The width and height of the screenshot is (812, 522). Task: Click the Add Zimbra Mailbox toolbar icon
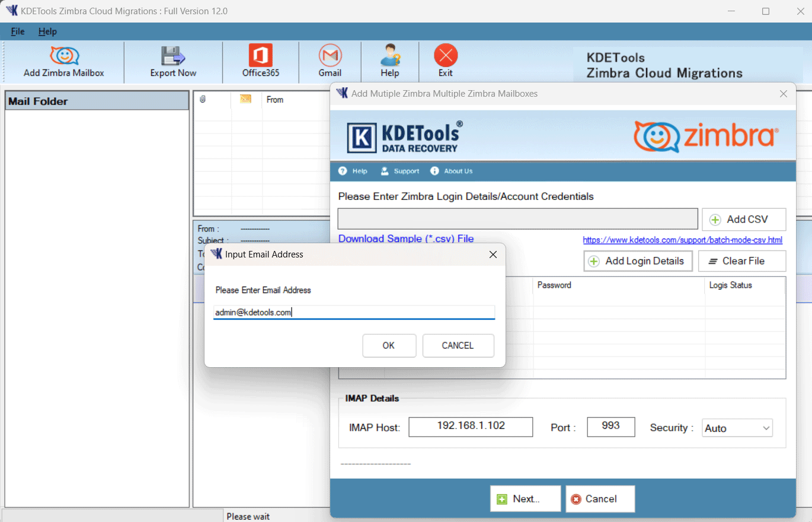(x=65, y=56)
